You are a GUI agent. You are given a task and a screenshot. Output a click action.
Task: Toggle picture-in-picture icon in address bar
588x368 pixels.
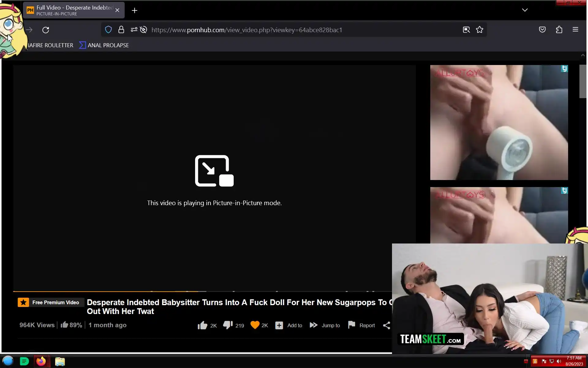[466, 30]
